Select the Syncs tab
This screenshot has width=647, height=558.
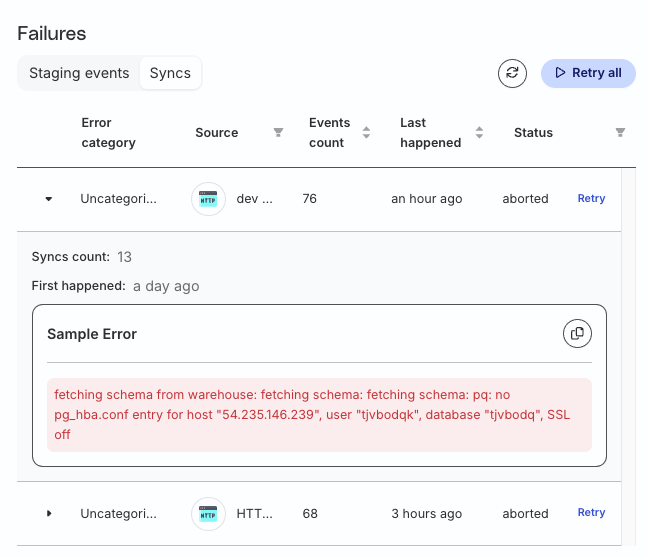coord(170,73)
